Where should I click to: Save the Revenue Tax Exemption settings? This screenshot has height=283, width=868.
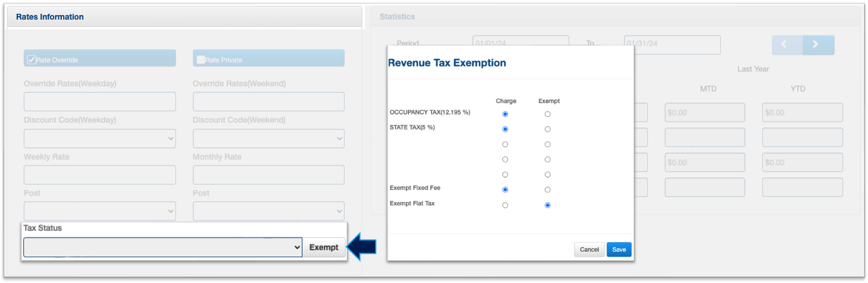tap(619, 249)
